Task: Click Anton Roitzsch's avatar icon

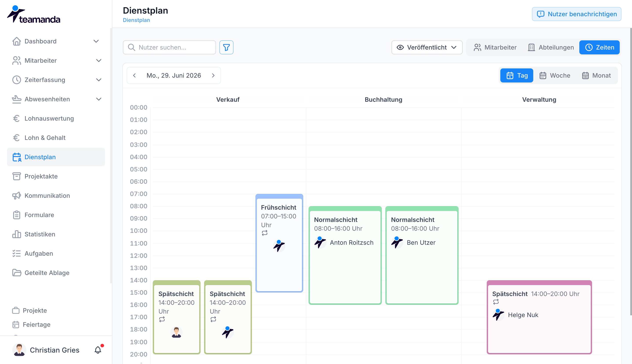Action: point(320,242)
